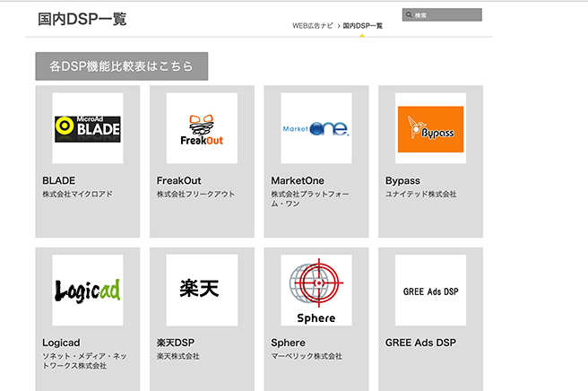This screenshot has height=391, width=588.
Task: Open the Bypass title link
Action: 402,181
